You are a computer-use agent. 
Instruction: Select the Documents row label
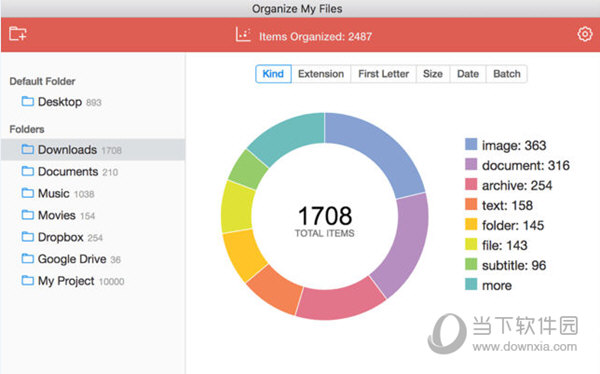coord(68,171)
